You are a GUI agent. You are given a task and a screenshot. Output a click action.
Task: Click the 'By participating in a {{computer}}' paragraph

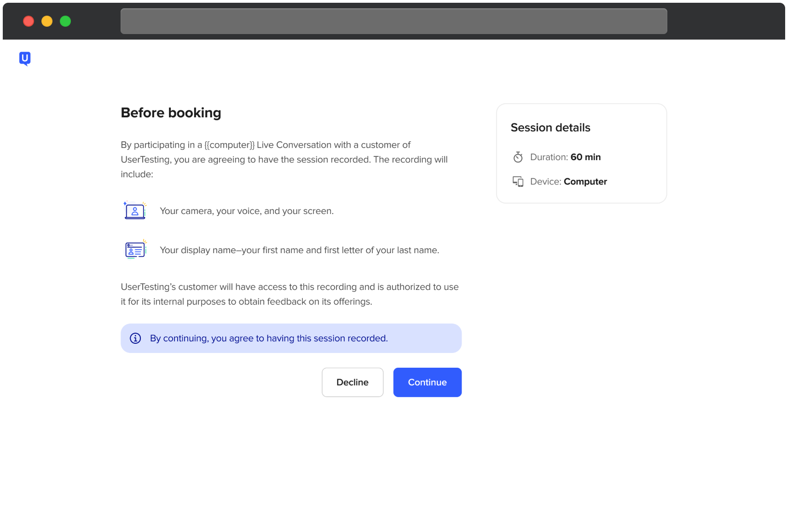click(284, 159)
